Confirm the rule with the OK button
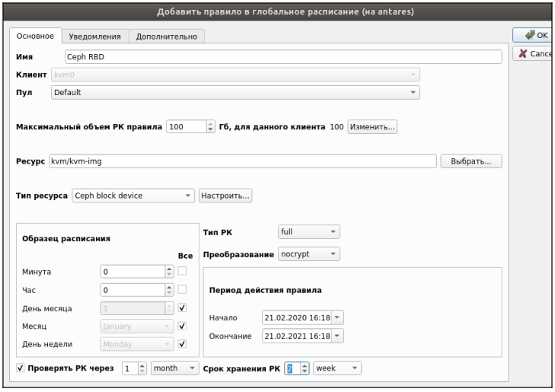555x392 pixels. point(533,35)
